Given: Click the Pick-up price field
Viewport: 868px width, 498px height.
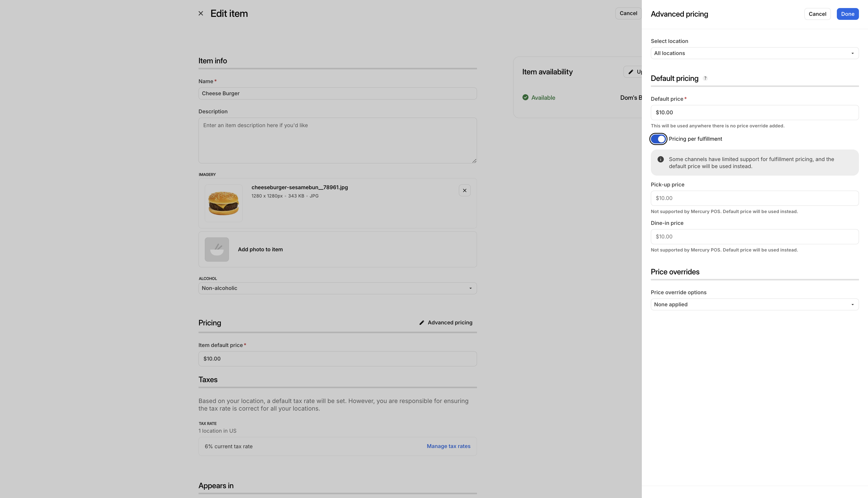Looking at the screenshot, I should (754, 198).
